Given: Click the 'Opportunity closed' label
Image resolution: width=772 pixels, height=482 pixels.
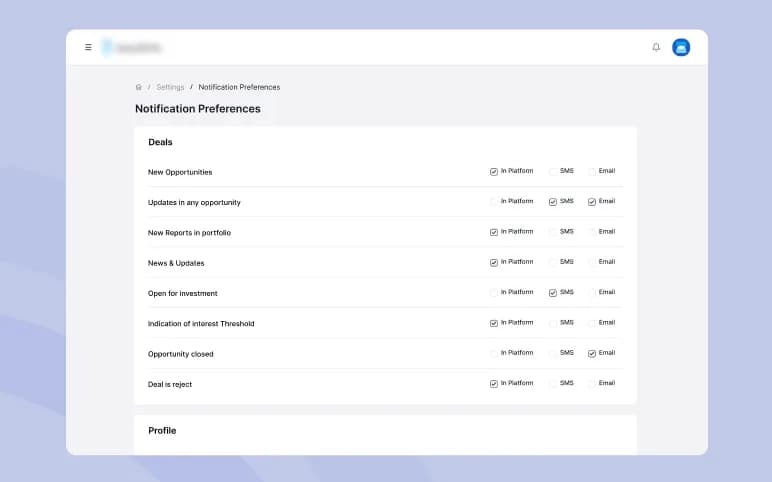Looking at the screenshot, I should (181, 354).
